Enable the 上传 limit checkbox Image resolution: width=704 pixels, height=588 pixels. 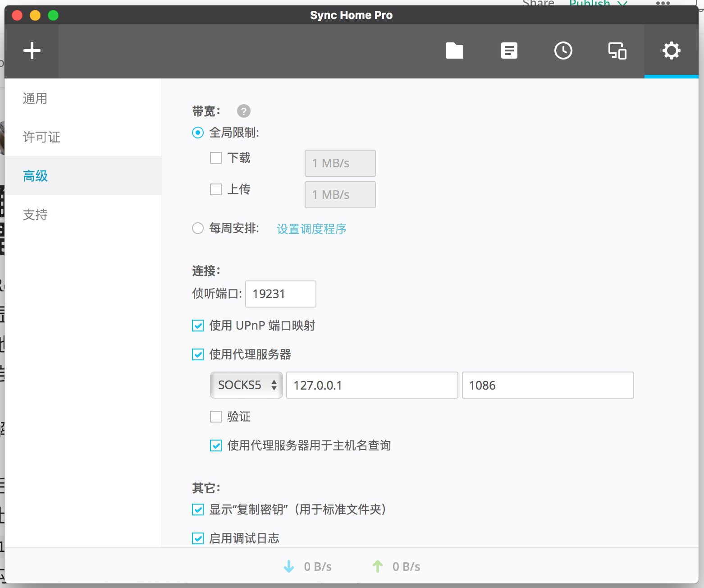pos(216,189)
